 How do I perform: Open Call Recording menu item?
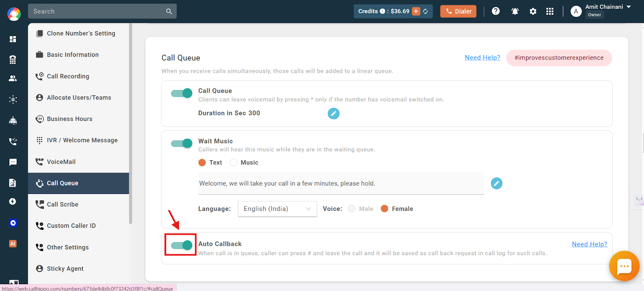78,76
